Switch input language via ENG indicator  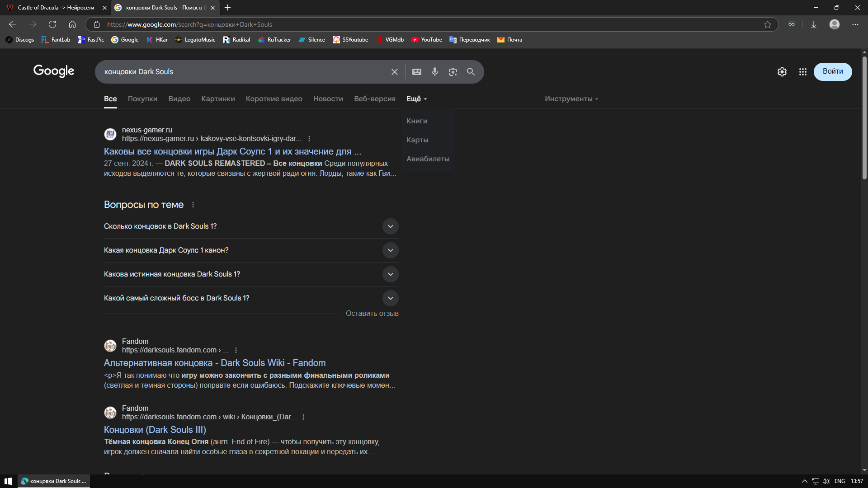click(840, 481)
